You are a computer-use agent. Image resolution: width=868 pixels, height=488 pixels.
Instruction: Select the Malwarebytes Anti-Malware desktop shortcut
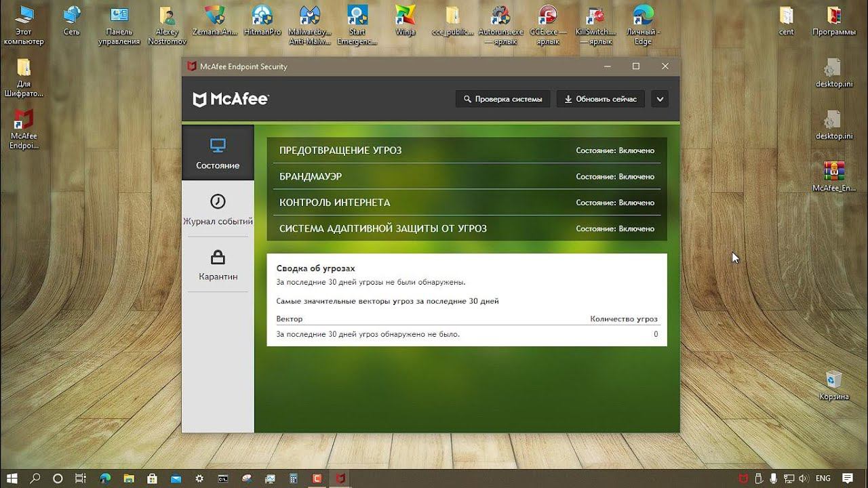(309, 26)
